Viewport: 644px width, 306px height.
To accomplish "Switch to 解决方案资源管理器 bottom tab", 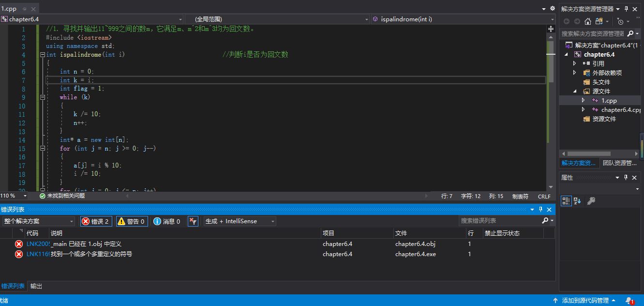I will tap(579, 163).
